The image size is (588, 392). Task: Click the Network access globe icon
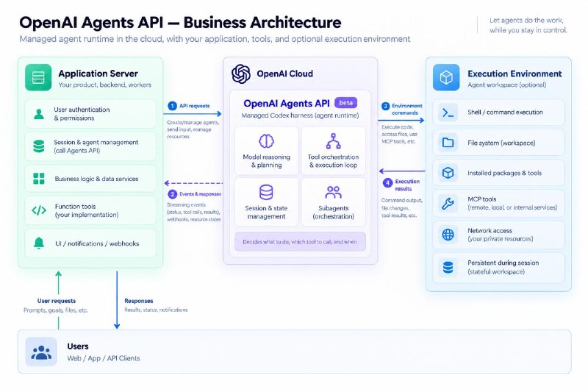(x=448, y=235)
